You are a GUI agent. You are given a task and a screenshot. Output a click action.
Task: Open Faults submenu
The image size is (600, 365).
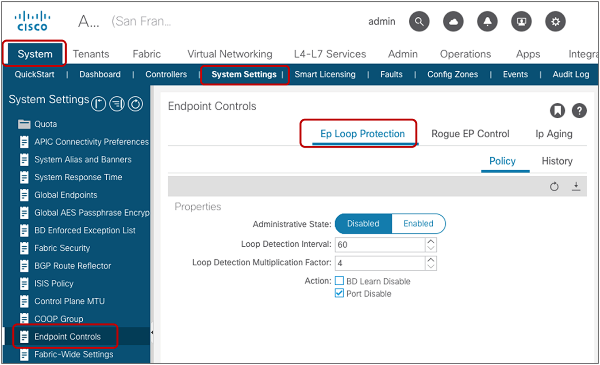(x=391, y=74)
